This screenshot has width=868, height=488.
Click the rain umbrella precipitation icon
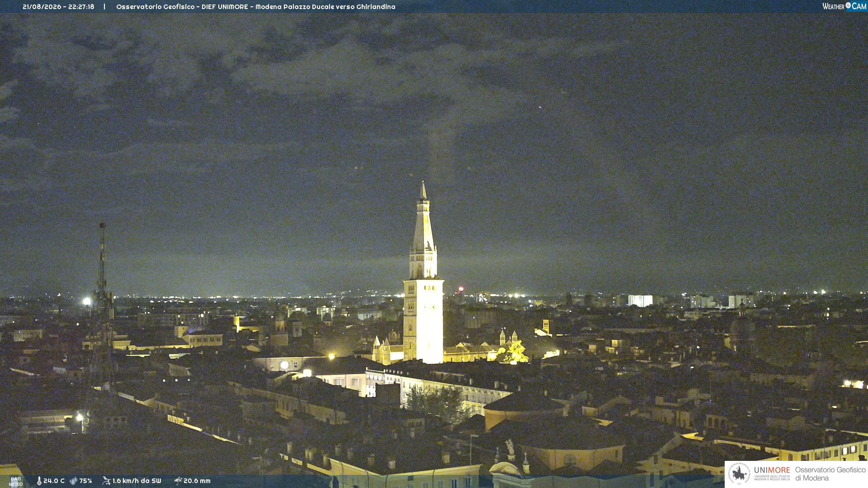[178, 481]
